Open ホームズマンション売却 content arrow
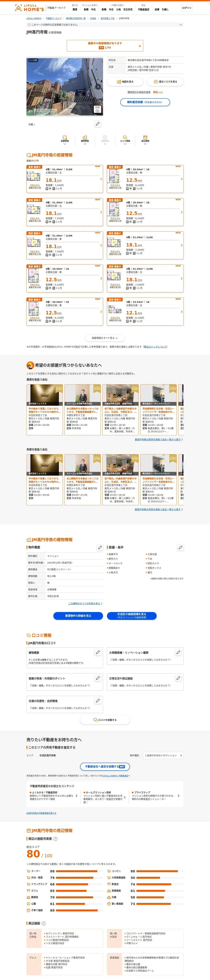The height and width of the screenshot is (980, 210). [125, 797]
